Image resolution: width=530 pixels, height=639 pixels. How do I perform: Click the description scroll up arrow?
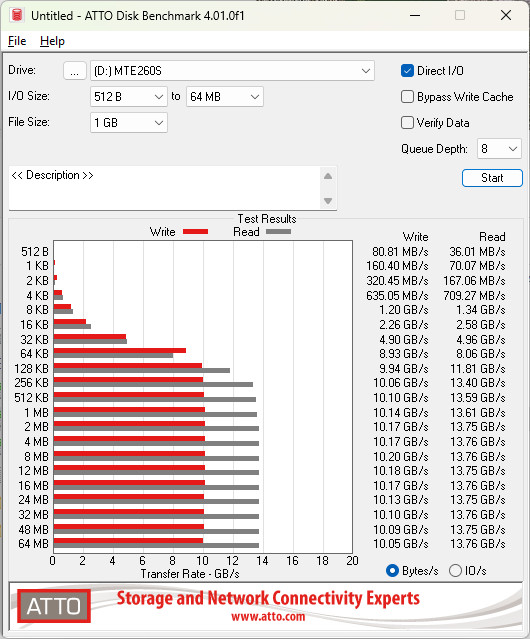[x=328, y=176]
